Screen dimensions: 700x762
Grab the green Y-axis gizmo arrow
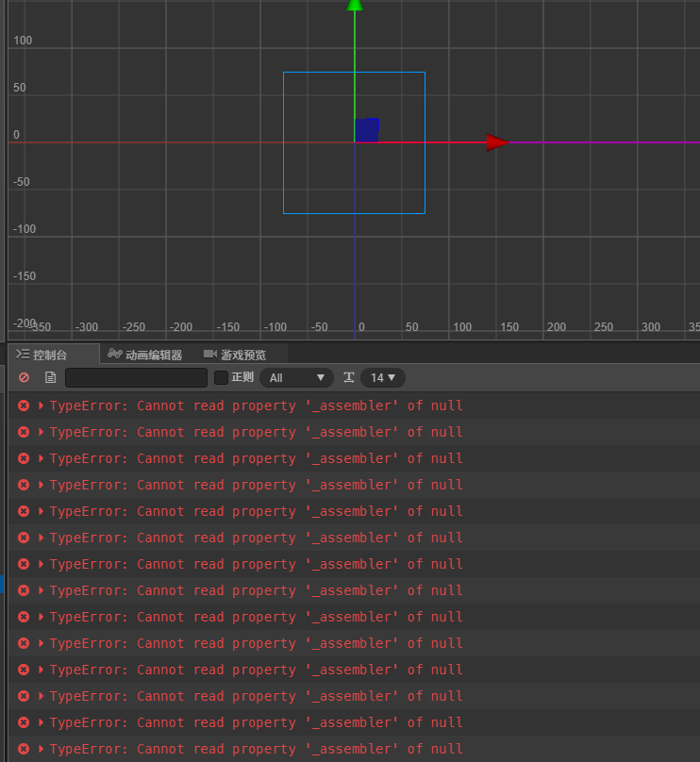(355, 5)
